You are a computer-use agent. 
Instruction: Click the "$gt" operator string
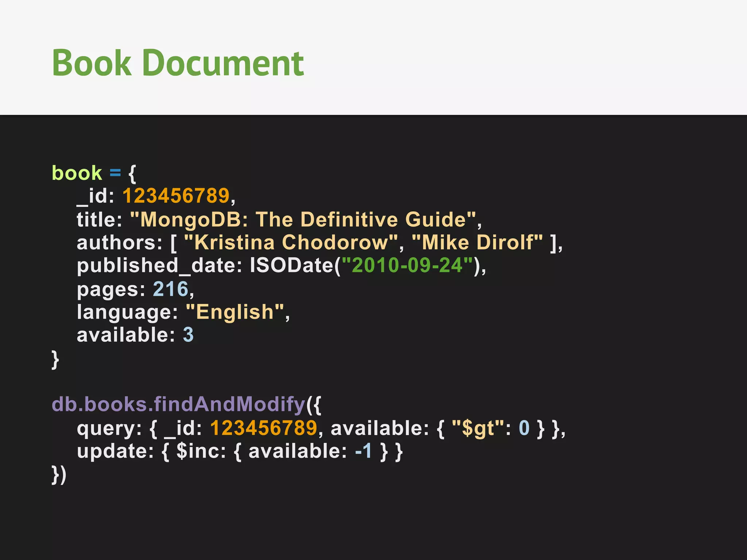coord(478,428)
